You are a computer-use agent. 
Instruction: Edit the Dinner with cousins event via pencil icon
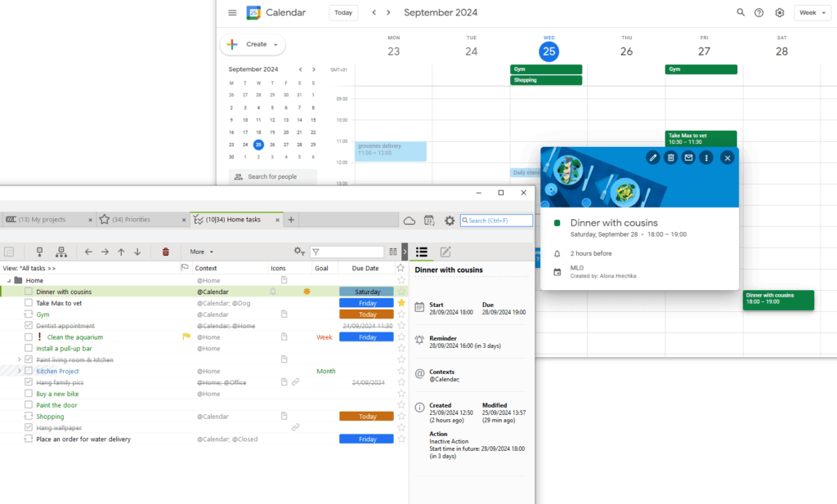(652, 158)
